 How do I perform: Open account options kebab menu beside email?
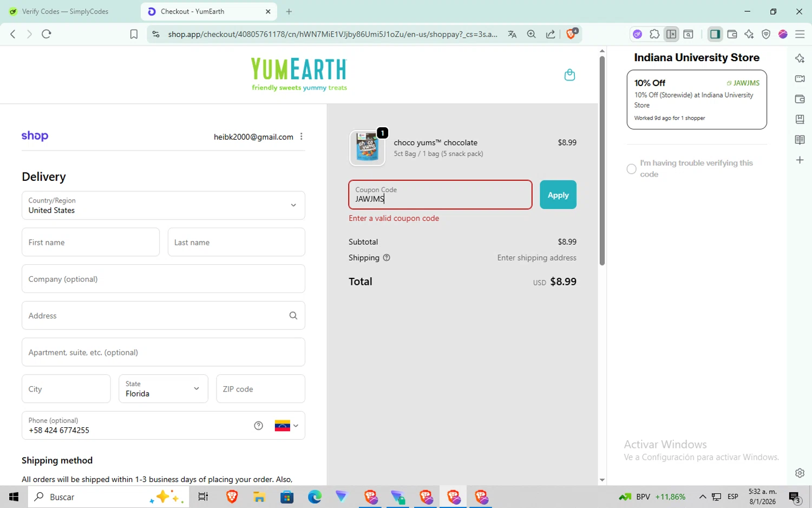tap(302, 136)
